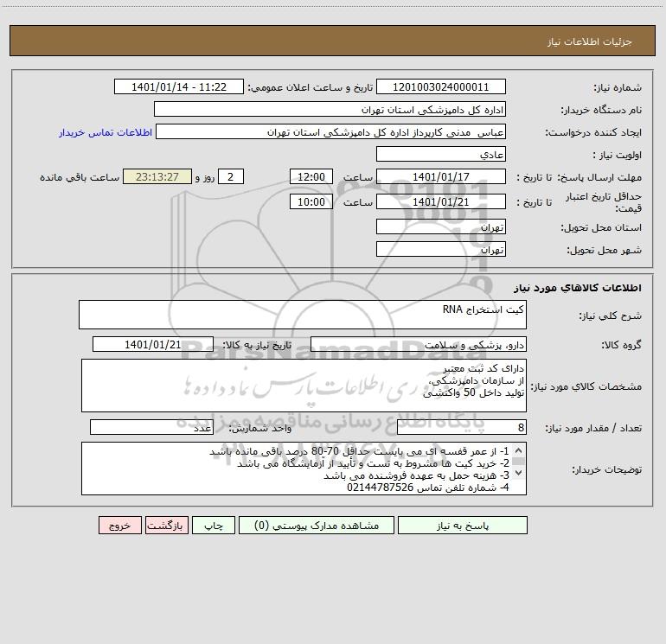Image resolution: width=666 pixels, height=644 pixels.
Task: Select the شماره نیاز number field
Action: (441, 86)
